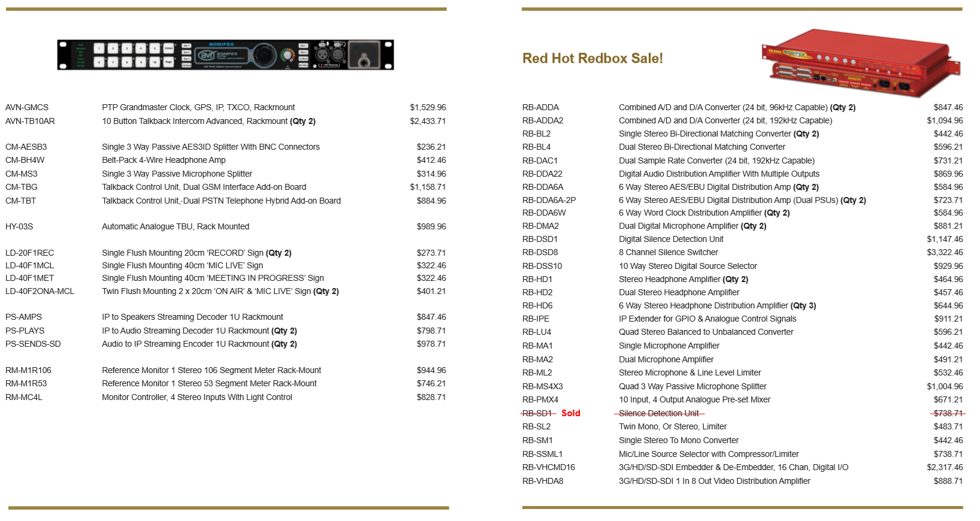
Task: Click RB-HD6 price $644.96
Action: coord(948,305)
